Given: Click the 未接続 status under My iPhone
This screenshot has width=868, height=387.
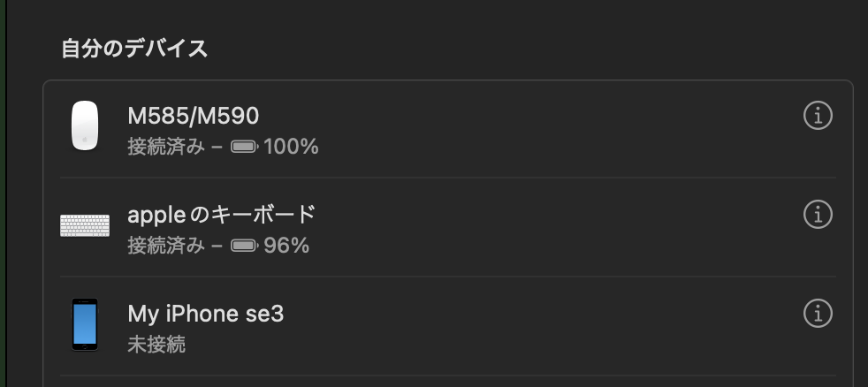Looking at the screenshot, I should tap(156, 345).
